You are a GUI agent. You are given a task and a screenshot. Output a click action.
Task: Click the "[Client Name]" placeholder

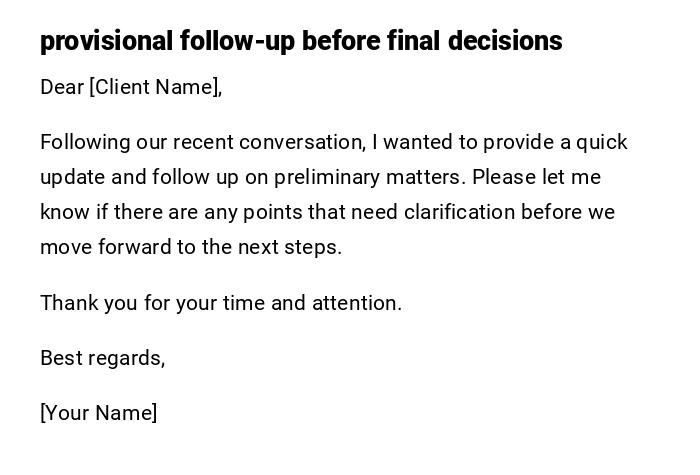pos(154,87)
